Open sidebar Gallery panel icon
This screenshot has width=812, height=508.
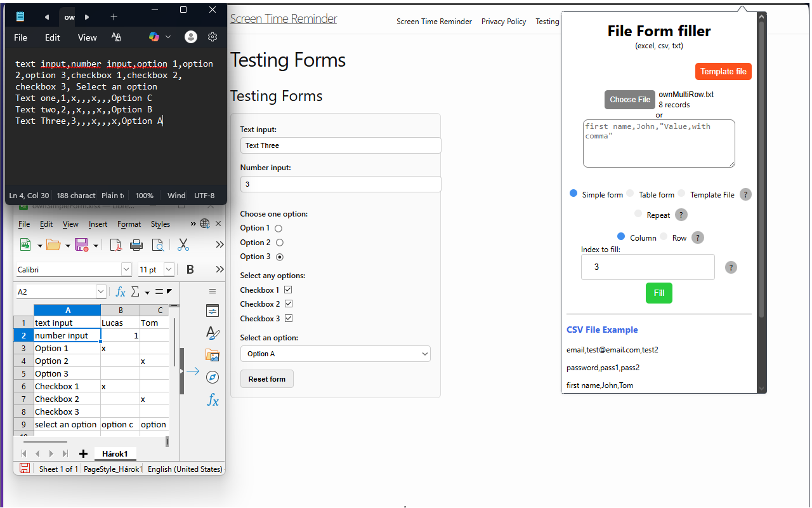[213, 355]
